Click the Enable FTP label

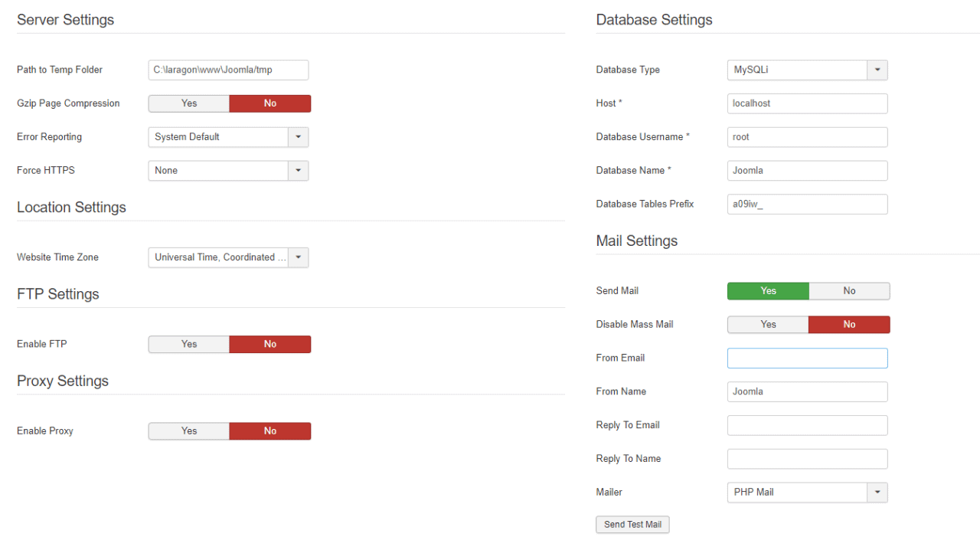click(42, 344)
